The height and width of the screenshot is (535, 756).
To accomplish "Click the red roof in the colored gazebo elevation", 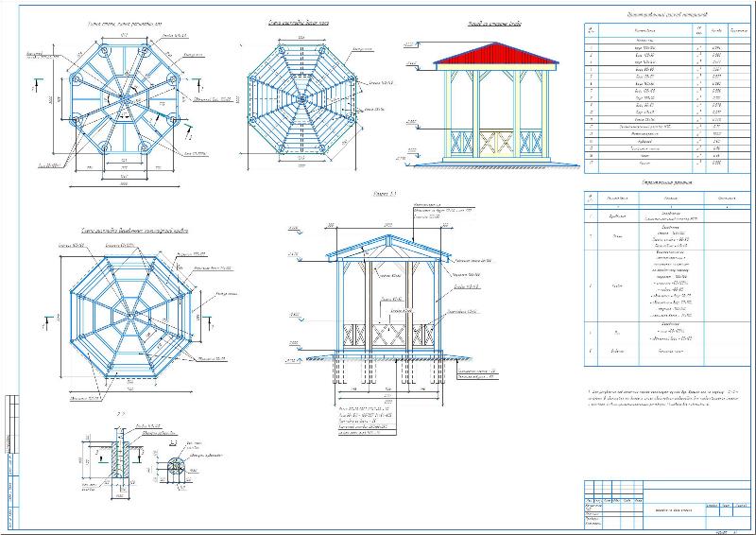I will [x=496, y=54].
